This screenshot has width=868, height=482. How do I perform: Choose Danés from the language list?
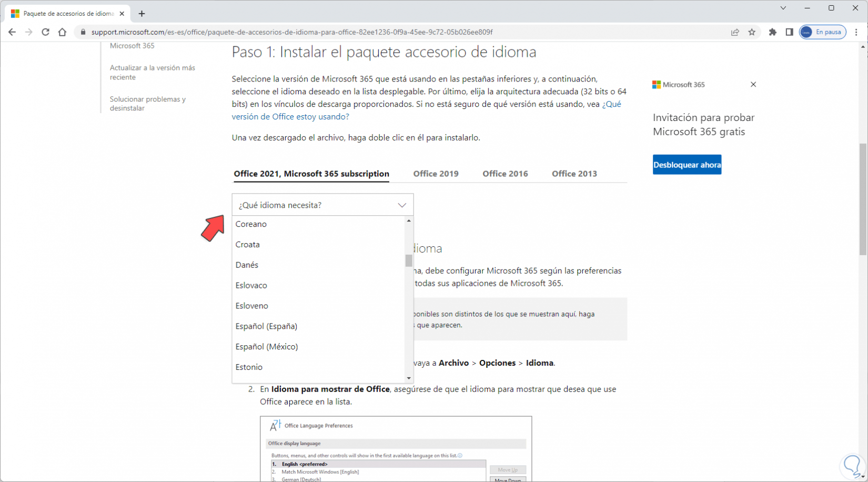coord(318,265)
